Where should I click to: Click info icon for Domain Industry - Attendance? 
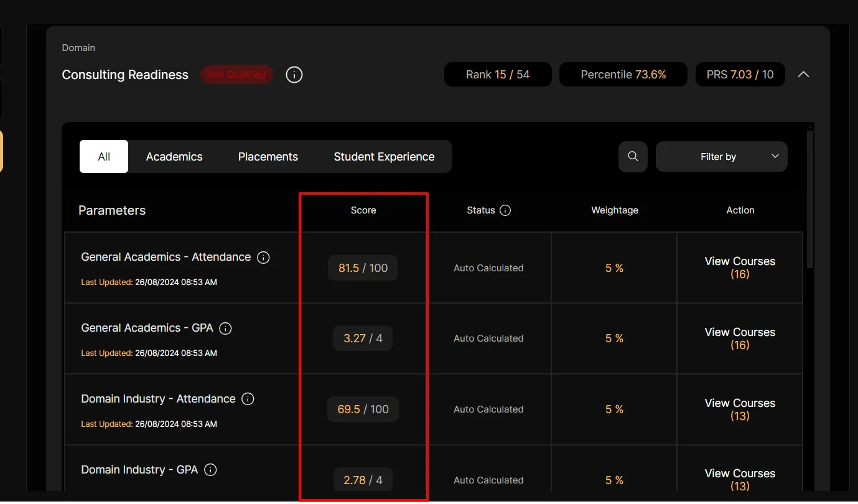[248, 399]
